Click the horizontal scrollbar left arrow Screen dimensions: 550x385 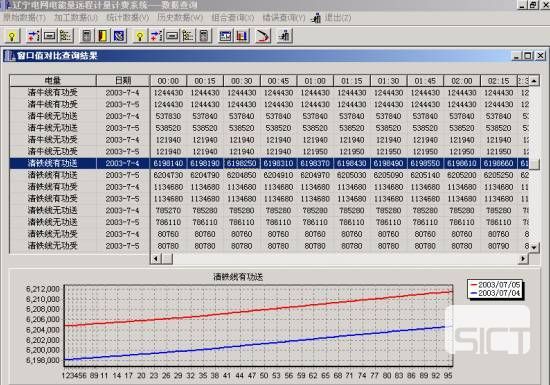coord(155,259)
